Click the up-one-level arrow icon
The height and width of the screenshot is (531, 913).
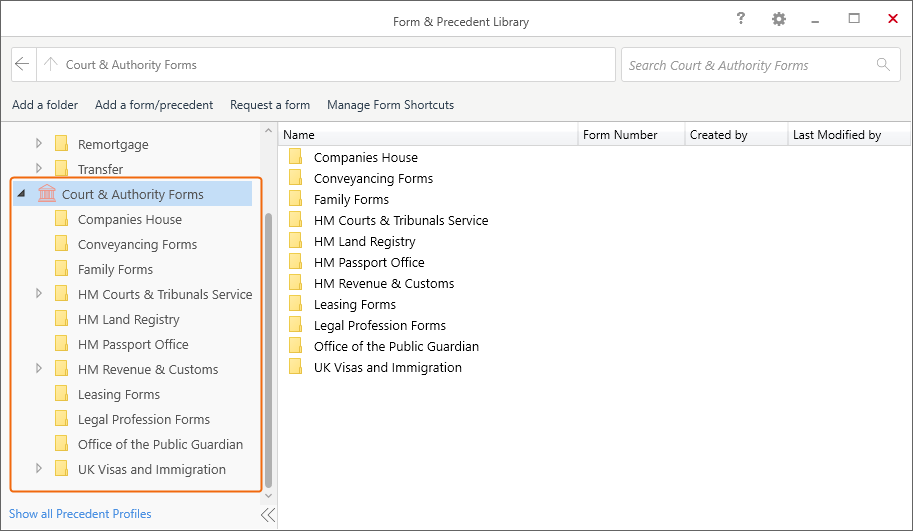pos(51,64)
